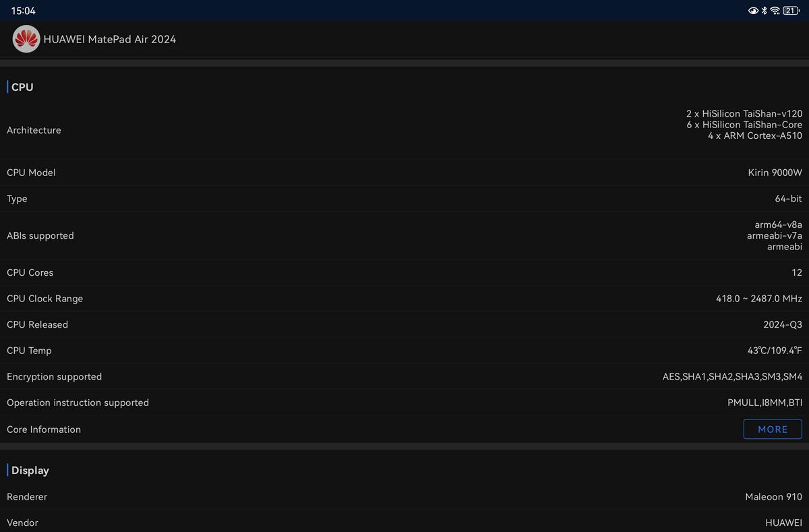
Task: Select the armeabi-v7a ABI entry
Action: coord(775,235)
